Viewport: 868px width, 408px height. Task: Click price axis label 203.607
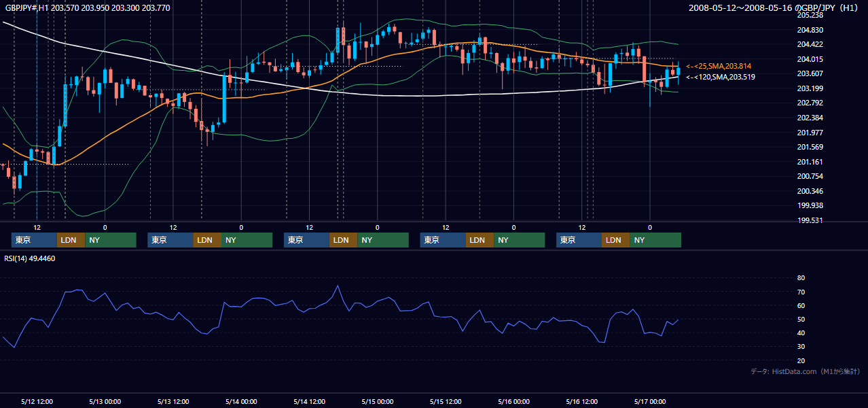pyautogui.click(x=810, y=73)
